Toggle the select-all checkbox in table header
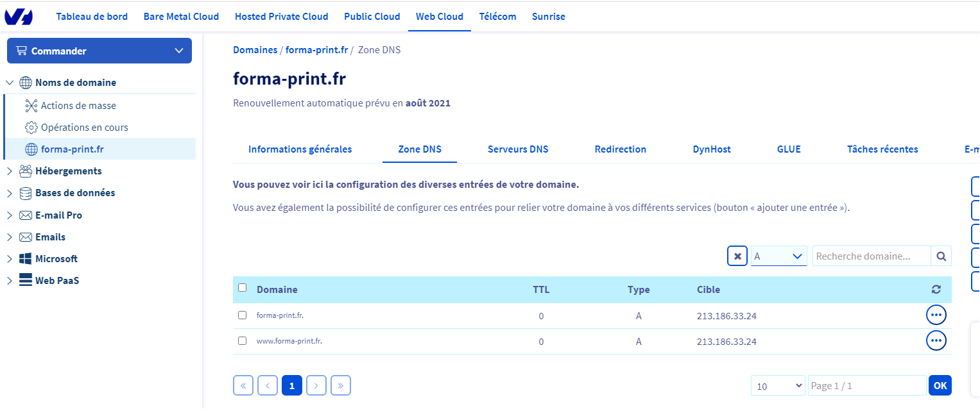The width and height of the screenshot is (980, 409). [242, 288]
